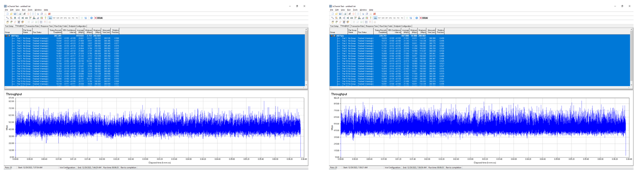Select Pair 7 row in left window
Viewport: 644px width, 173px height.
155,53
